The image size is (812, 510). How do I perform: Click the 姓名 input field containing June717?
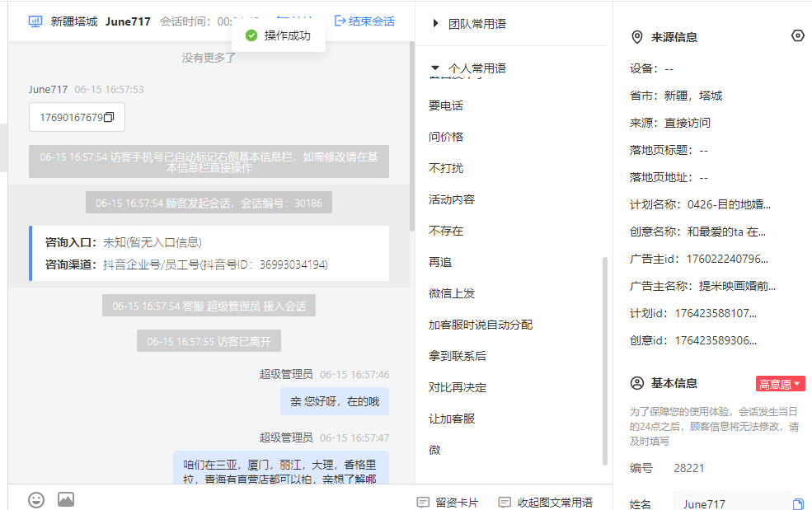[731, 503]
